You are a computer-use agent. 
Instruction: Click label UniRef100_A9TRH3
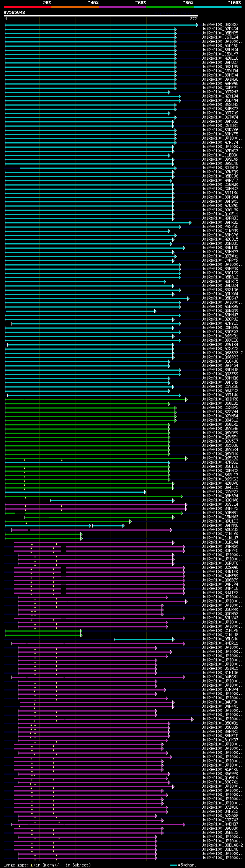[x=220, y=92]
